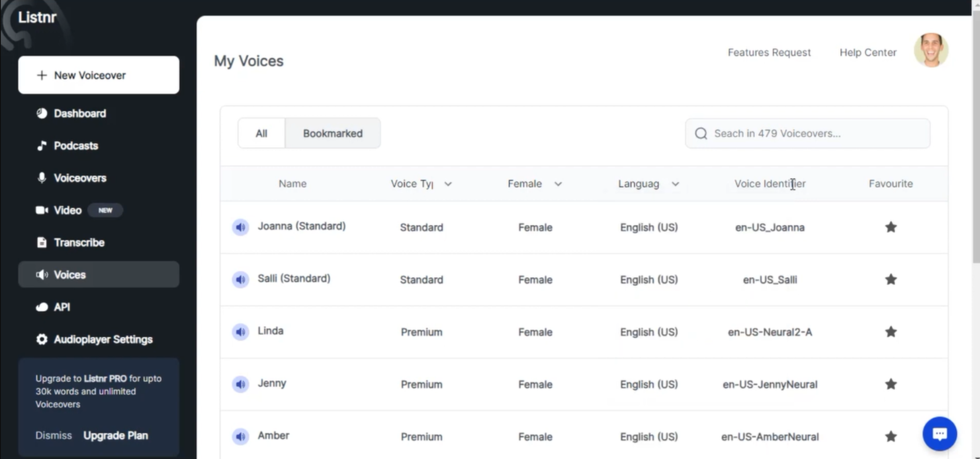The image size is (980, 459).
Task: Open the Voice Type filter dropdown
Action: click(448, 184)
